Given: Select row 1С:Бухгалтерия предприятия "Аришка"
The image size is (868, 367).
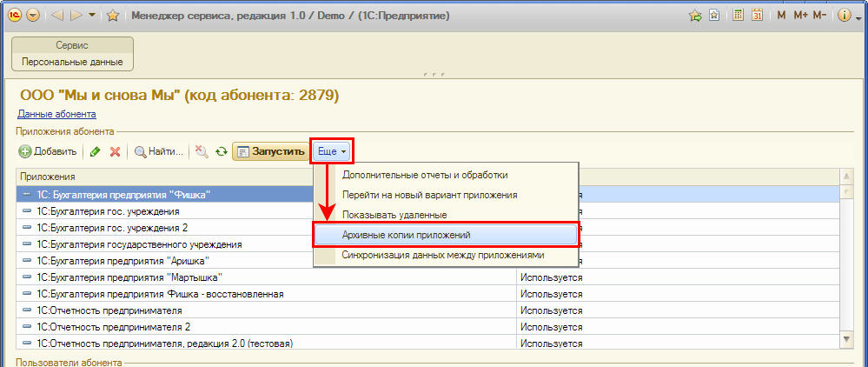Looking at the screenshot, I should 165,261.
